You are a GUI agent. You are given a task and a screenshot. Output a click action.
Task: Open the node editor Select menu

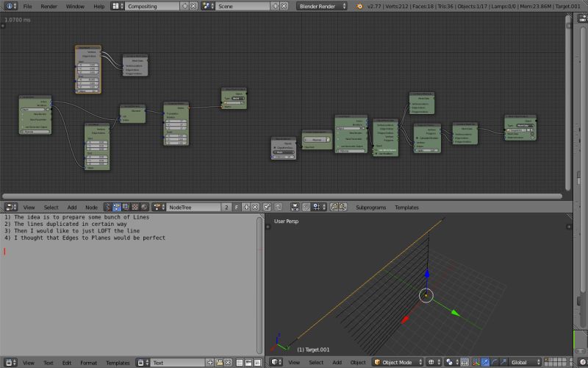point(51,208)
